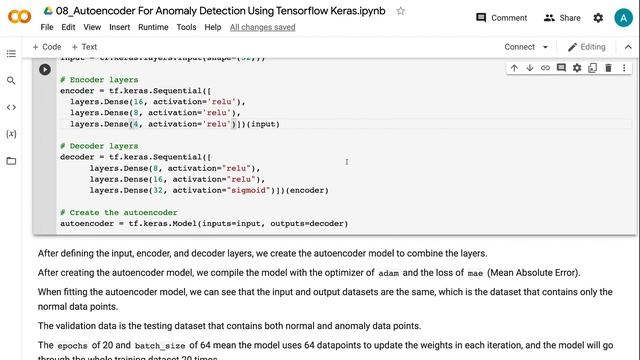The image size is (640, 360).
Task: Open the files folder panel
Action: pyautogui.click(x=11, y=161)
